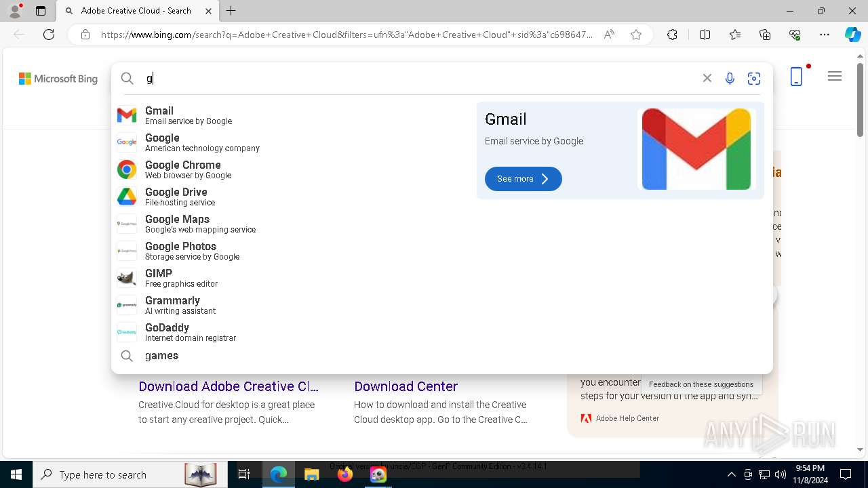The height and width of the screenshot is (488, 868).
Task: Choose the Google Maps suggestion icon
Action: pos(127,224)
